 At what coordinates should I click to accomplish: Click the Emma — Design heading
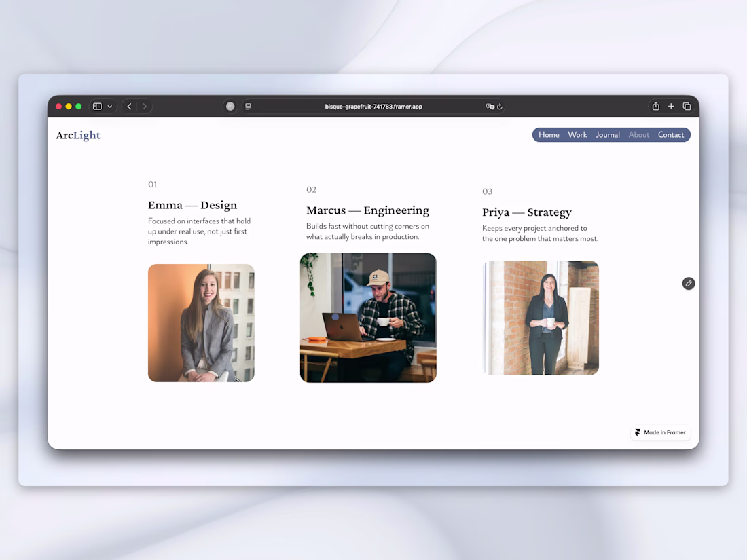[x=192, y=205]
